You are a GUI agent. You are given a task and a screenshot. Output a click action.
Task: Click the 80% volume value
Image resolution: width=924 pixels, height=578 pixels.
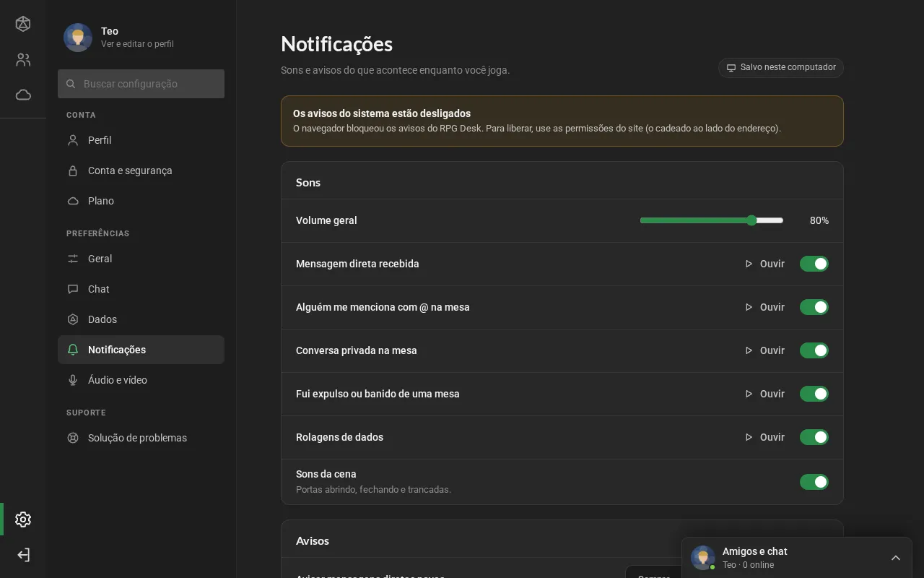pyautogui.click(x=819, y=220)
